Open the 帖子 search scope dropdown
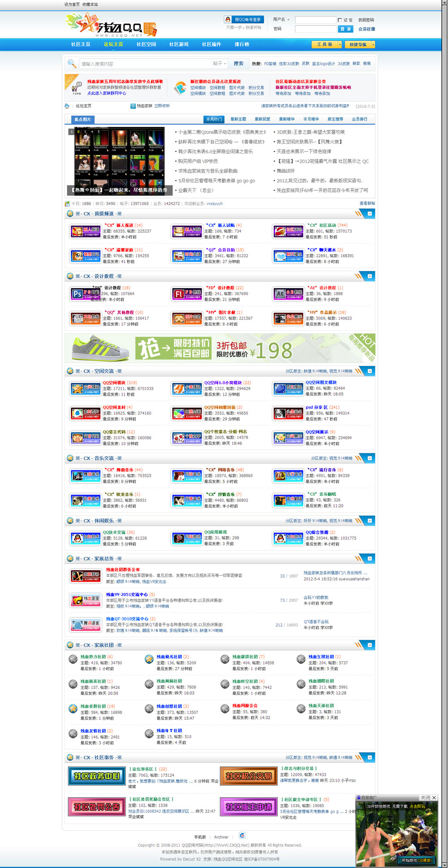 pyautogui.click(x=220, y=64)
